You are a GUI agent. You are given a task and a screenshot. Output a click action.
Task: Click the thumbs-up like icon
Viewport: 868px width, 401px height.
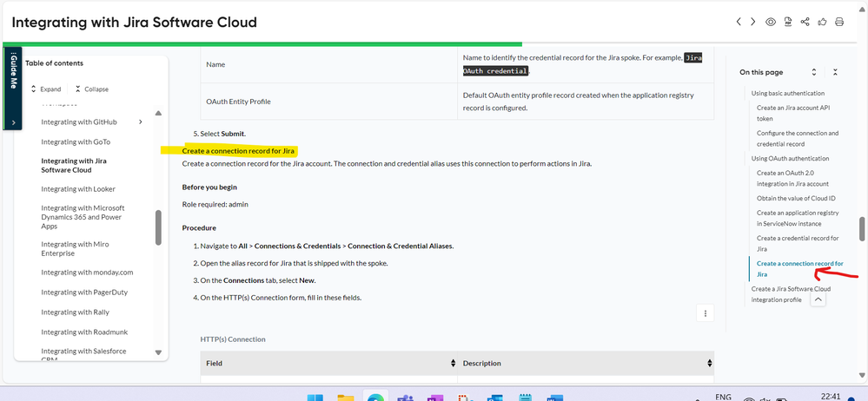click(x=822, y=22)
